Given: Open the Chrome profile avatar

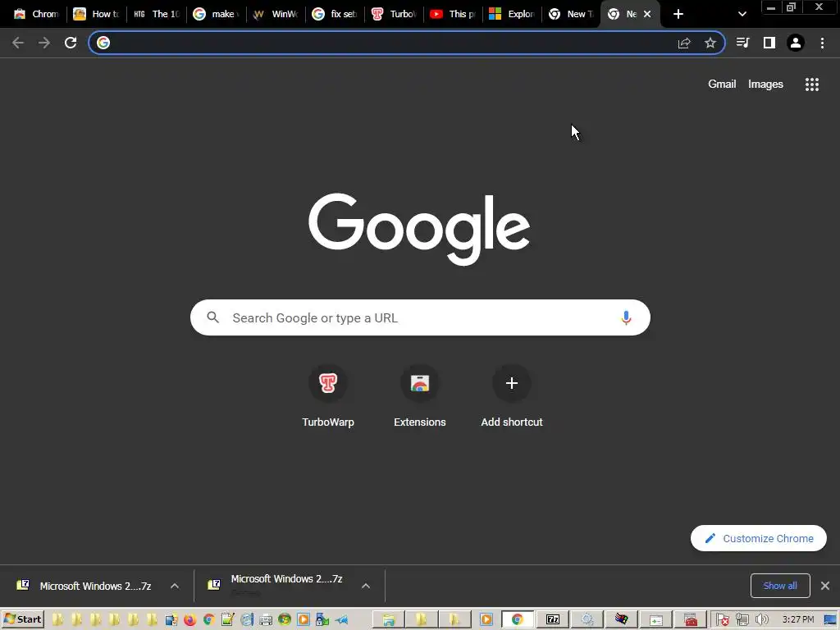Looking at the screenshot, I should tap(796, 43).
